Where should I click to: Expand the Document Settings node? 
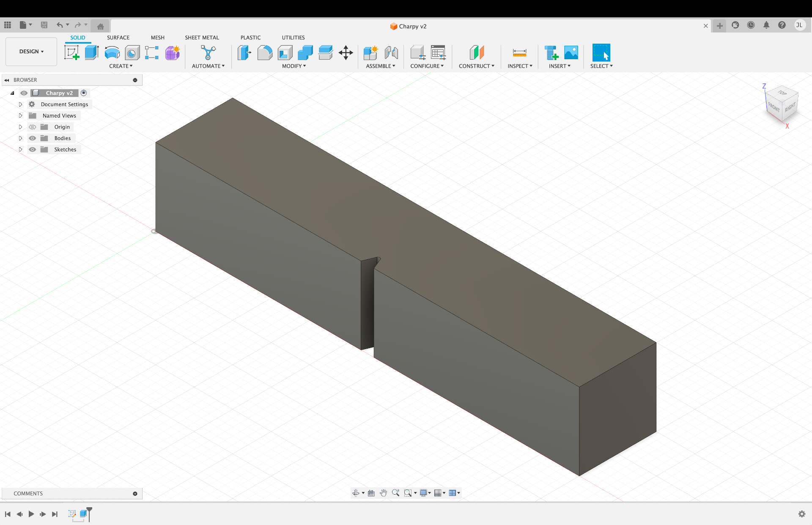click(20, 104)
